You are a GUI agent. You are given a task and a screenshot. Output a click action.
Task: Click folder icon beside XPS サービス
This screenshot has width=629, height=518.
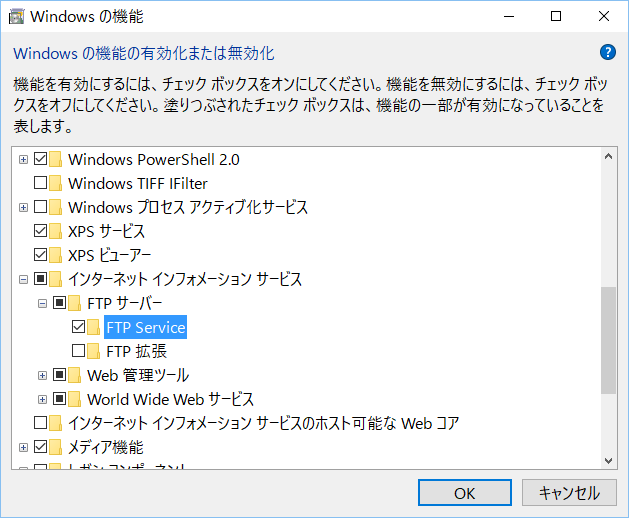(55, 231)
